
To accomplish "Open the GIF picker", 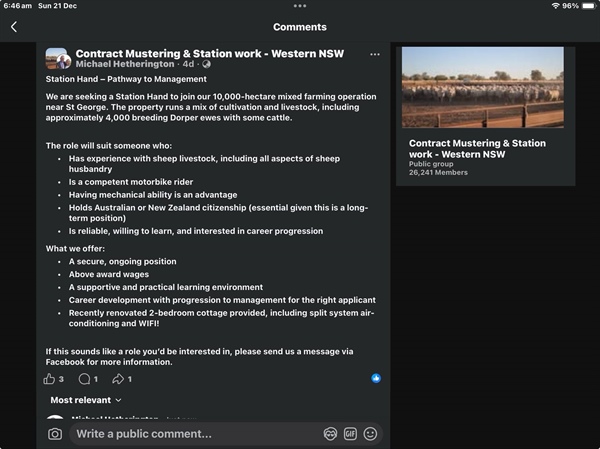I will [x=350, y=434].
